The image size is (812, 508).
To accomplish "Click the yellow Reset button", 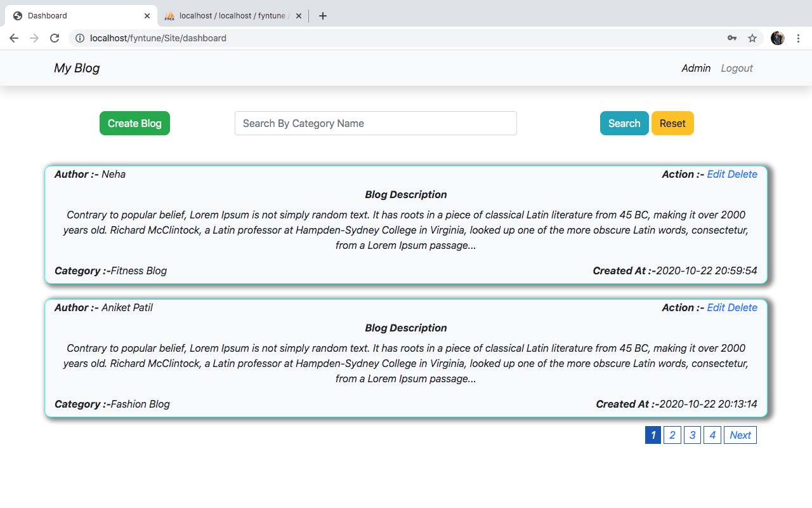I will click(x=672, y=123).
